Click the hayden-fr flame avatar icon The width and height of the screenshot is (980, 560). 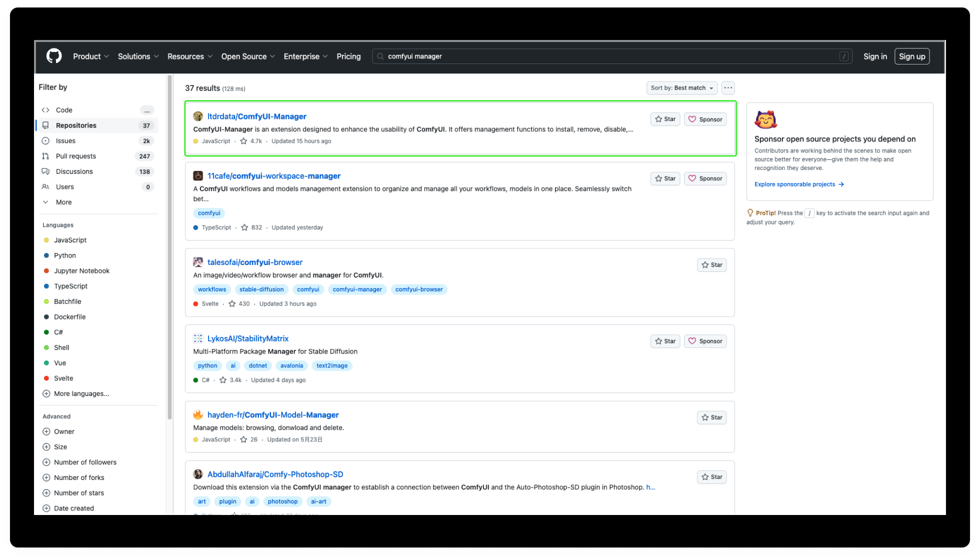tap(198, 415)
